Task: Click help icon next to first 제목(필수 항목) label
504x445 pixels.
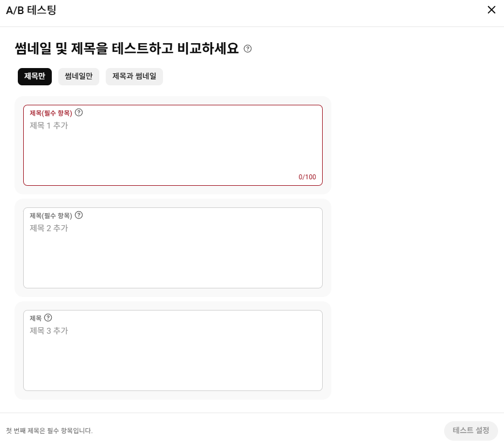Action: click(79, 112)
